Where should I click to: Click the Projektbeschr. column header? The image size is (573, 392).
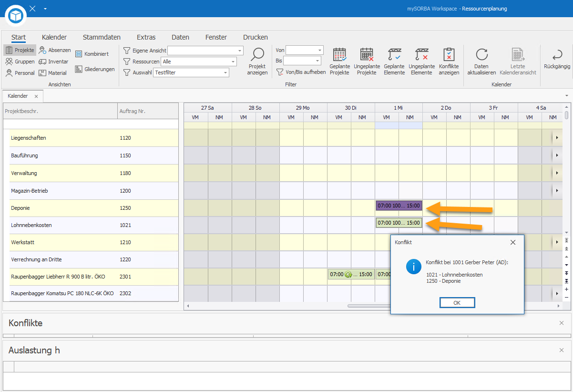click(x=60, y=111)
